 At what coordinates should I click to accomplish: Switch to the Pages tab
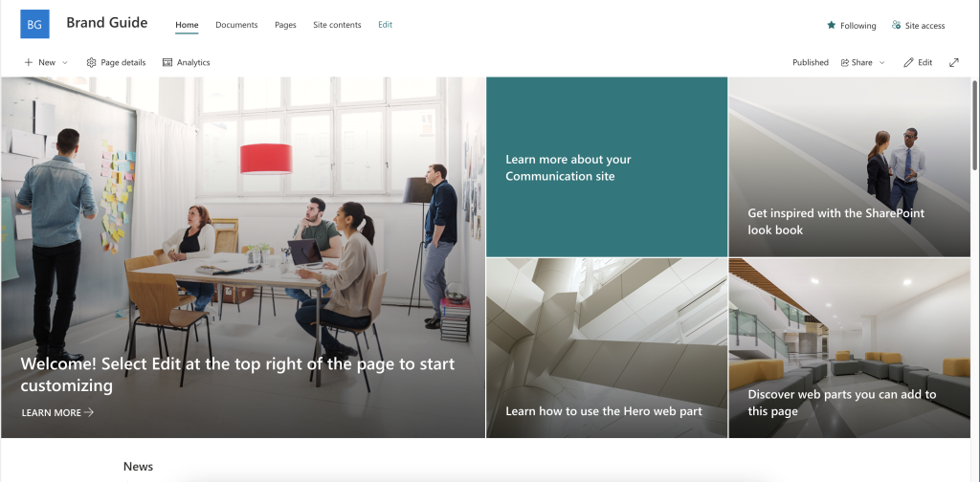(x=285, y=25)
